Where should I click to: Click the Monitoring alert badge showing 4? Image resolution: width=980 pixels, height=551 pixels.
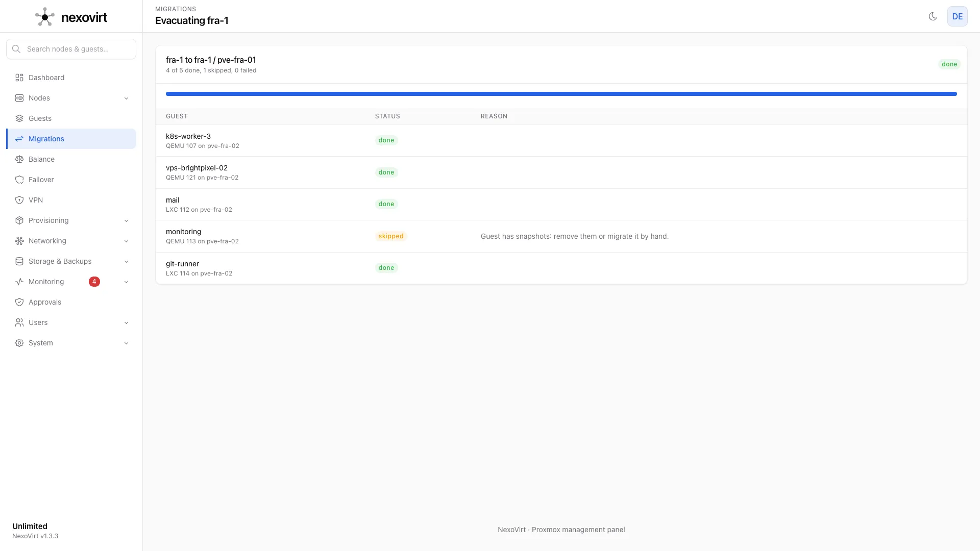pos(94,282)
